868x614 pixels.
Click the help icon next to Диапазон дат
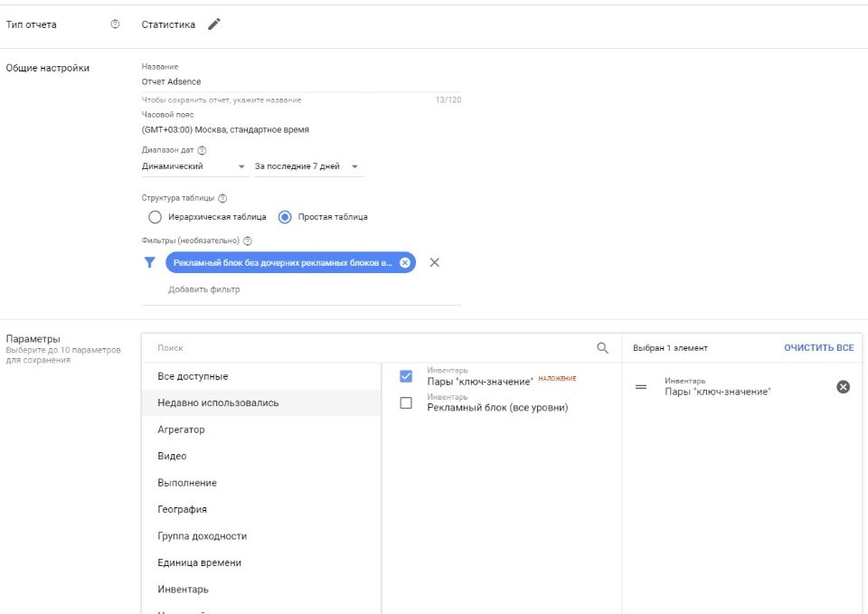[x=202, y=150]
